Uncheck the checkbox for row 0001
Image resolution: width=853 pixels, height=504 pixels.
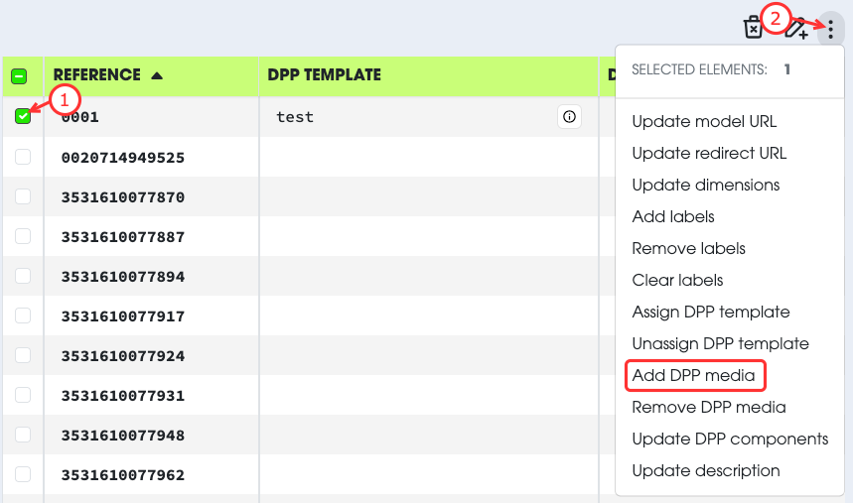[23, 117]
